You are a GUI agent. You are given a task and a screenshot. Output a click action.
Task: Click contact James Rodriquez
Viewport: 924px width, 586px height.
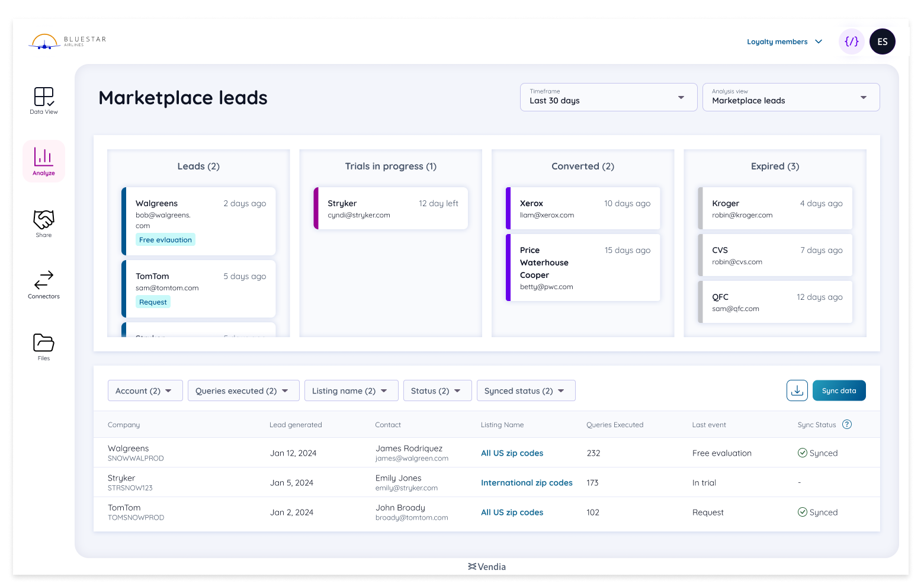[x=412, y=453]
